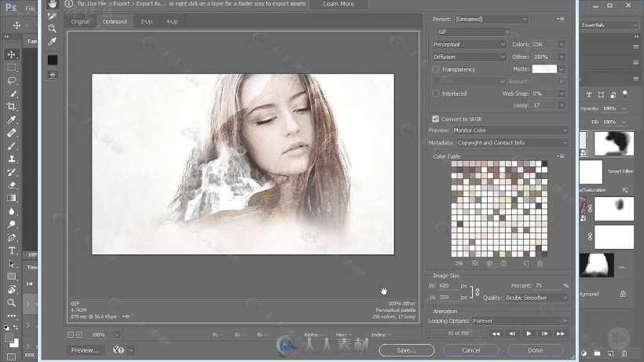Click the image Width input field

(x=448, y=286)
